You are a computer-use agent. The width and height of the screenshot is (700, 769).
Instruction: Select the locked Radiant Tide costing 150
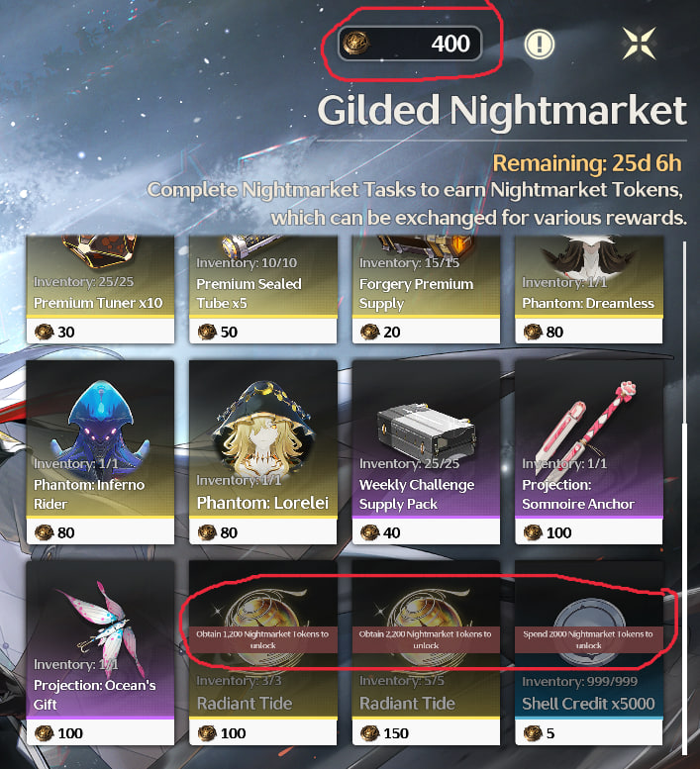pos(426,652)
